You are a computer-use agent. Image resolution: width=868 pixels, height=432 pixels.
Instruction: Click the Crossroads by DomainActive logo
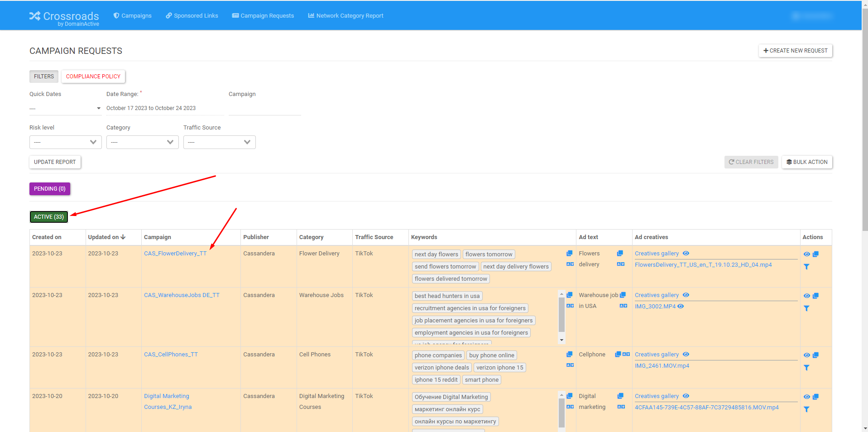[x=64, y=18]
